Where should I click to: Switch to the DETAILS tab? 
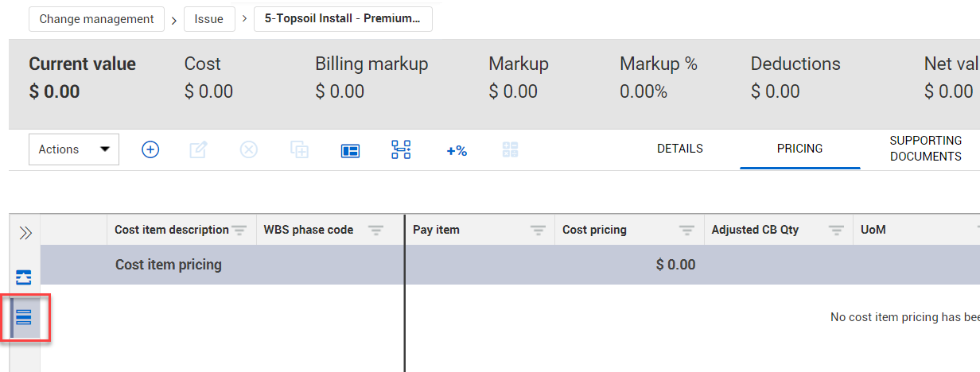pyautogui.click(x=679, y=149)
